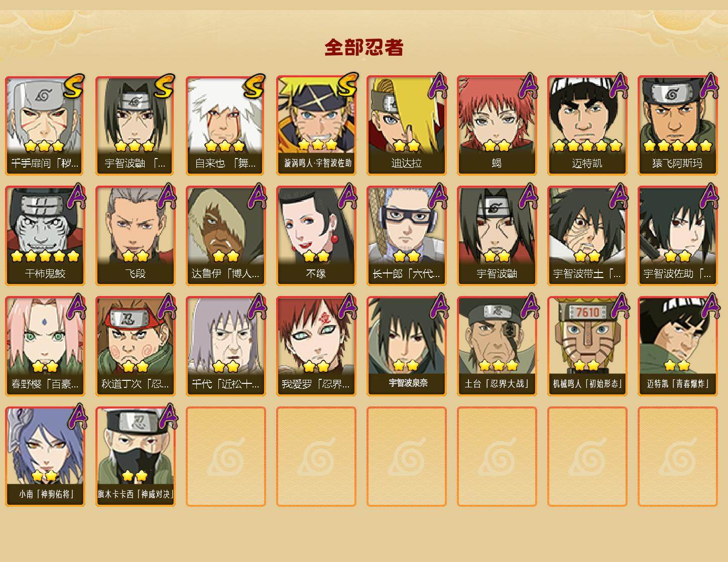Open 迈特凯「青春爆炸」 card
The image size is (728, 562).
pyautogui.click(x=678, y=346)
